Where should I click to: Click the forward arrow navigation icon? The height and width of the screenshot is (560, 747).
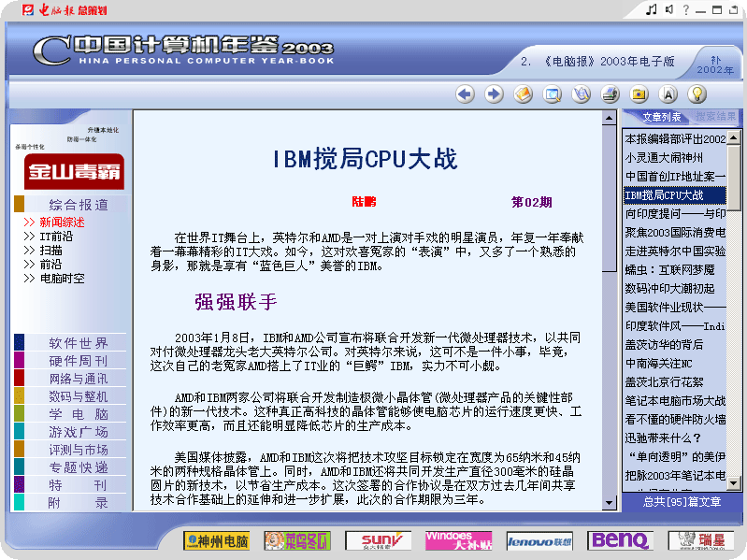point(495,93)
